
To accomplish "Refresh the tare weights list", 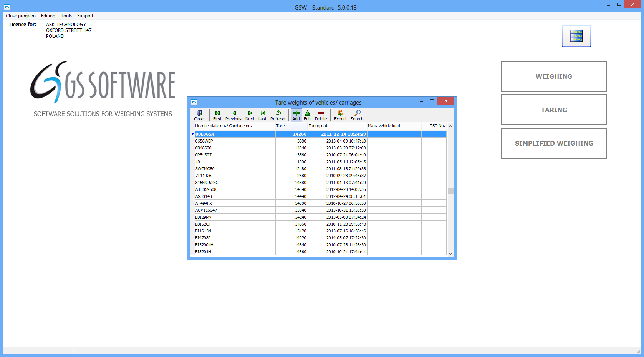I will click(278, 115).
